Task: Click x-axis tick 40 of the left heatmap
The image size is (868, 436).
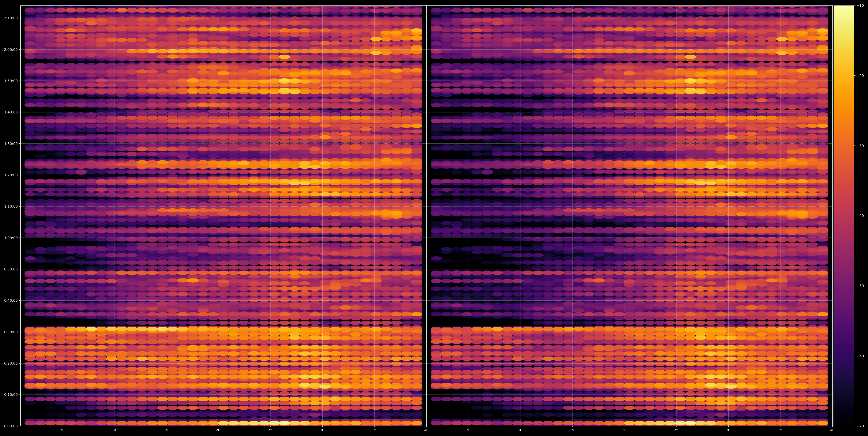Action: 426,430
